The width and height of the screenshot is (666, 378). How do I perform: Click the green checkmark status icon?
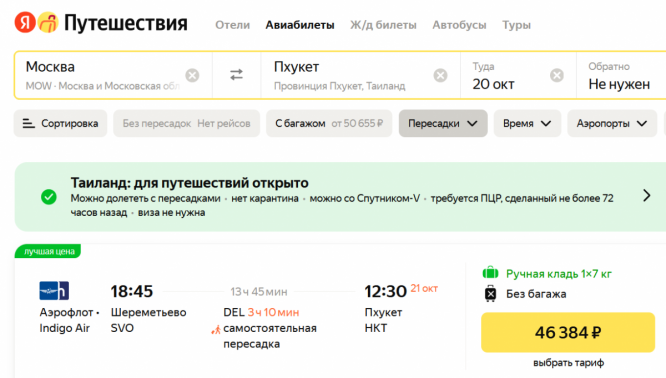49,197
